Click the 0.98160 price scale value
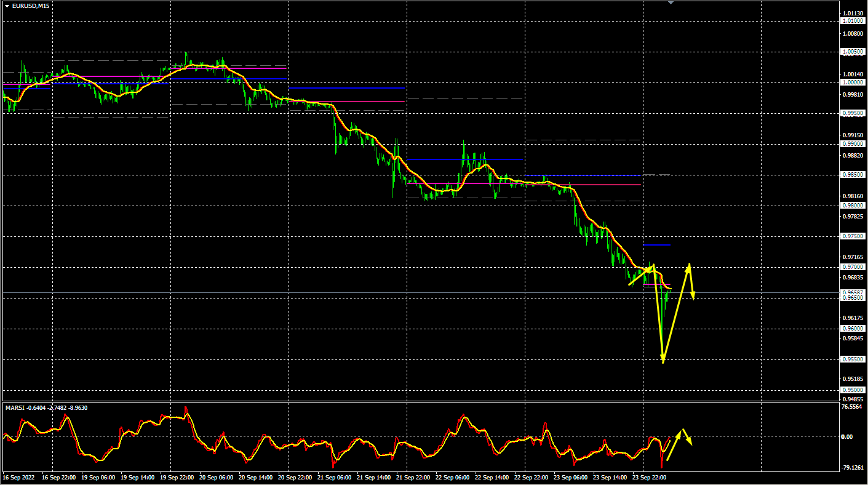Image resolution: width=868 pixels, height=485 pixels. [x=851, y=196]
